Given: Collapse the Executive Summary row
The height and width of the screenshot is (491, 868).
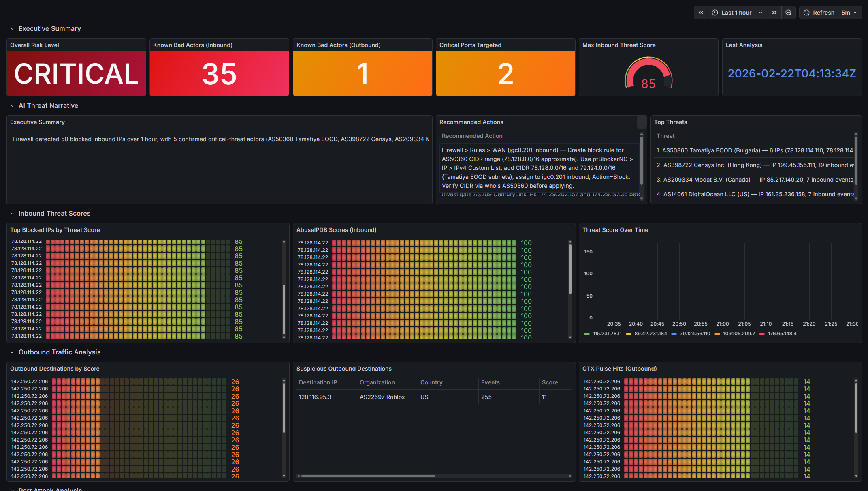Looking at the screenshot, I should 49,29.
